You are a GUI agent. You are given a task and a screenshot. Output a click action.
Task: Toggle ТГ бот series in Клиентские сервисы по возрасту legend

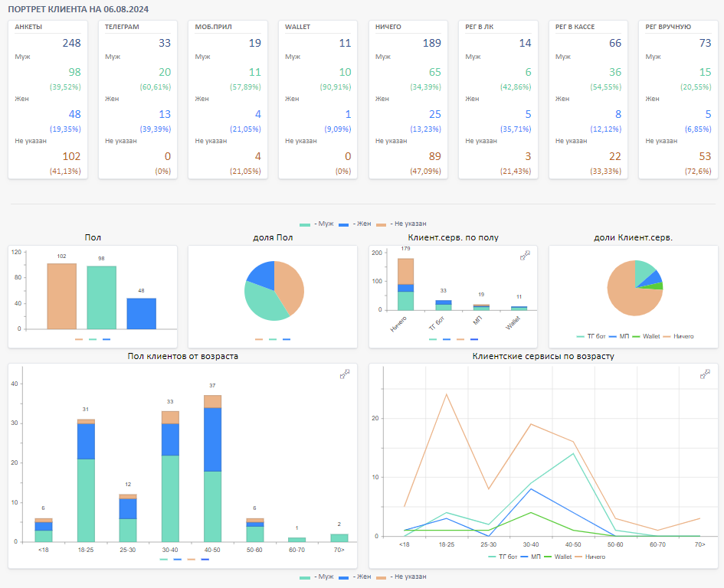503,557
